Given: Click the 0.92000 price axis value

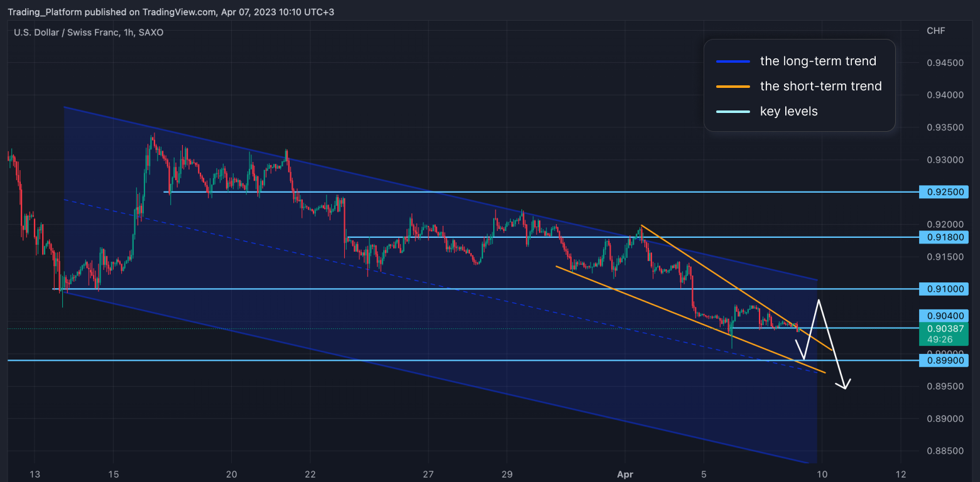Looking at the screenshot, I should click(x=945, y=225).
